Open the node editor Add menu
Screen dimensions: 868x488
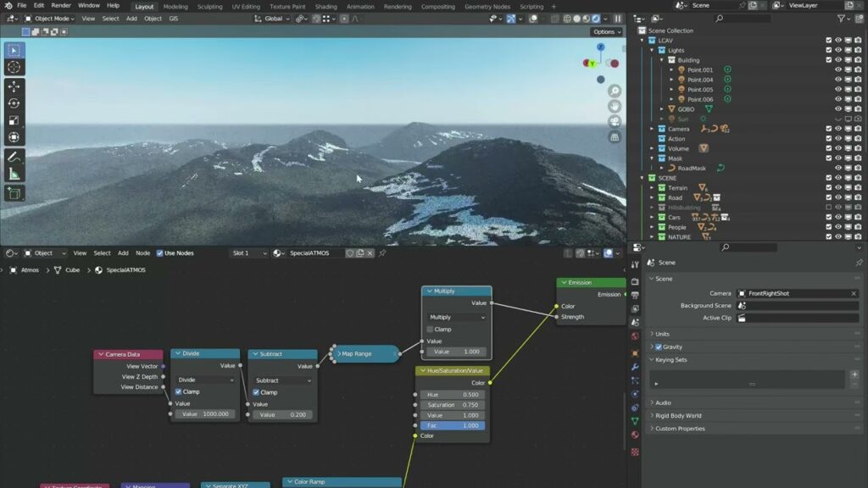click(123, 252)
